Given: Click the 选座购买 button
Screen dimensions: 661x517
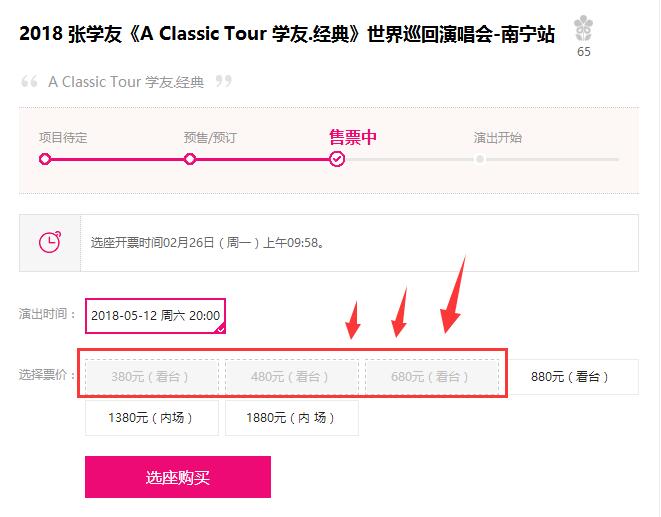Looking at the screenshot, I should tap(178, 477).
